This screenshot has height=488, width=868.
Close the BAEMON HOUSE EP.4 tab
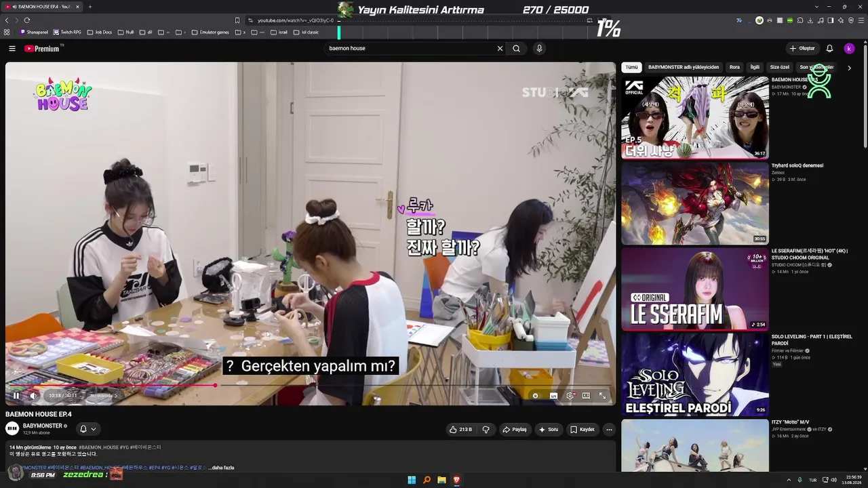point(77,7)
